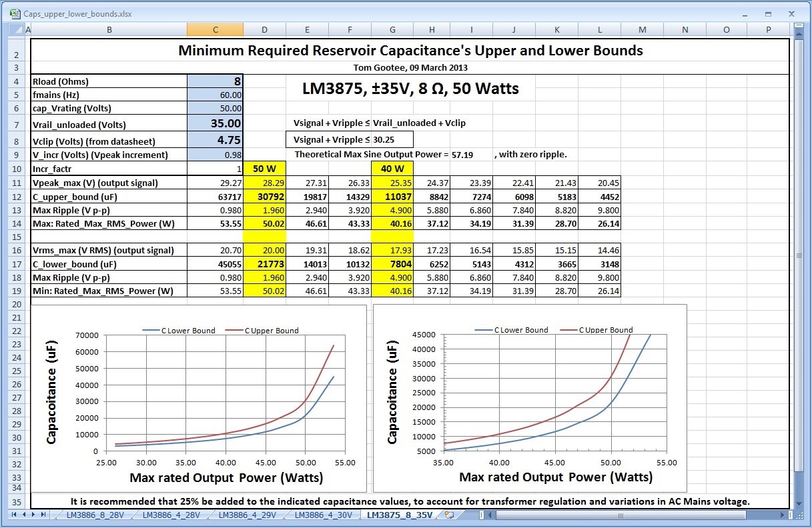Click the cell showing 30.25
812x528 pixels.
click(392, 140)
